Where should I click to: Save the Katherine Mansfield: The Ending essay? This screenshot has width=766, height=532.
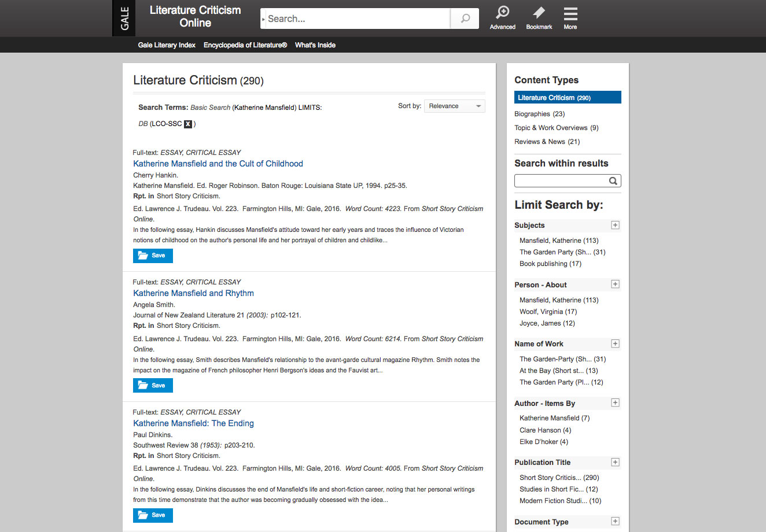153,515
